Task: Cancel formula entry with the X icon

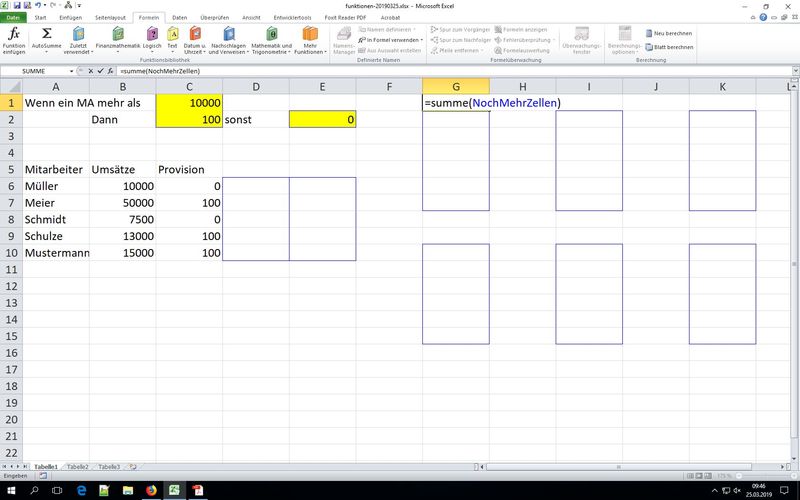Action: [x=90, y=71]
